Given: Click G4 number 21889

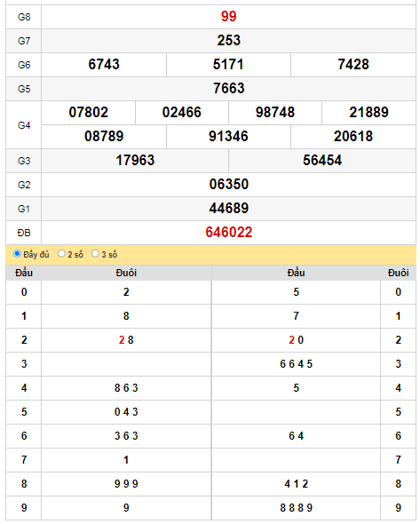Looking at the screenshot, I should point(368,112).
